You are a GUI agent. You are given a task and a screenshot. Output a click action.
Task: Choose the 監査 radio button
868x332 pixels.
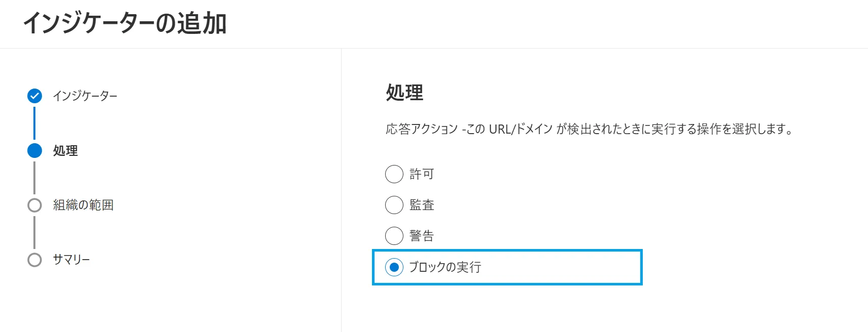pos(394,205)
